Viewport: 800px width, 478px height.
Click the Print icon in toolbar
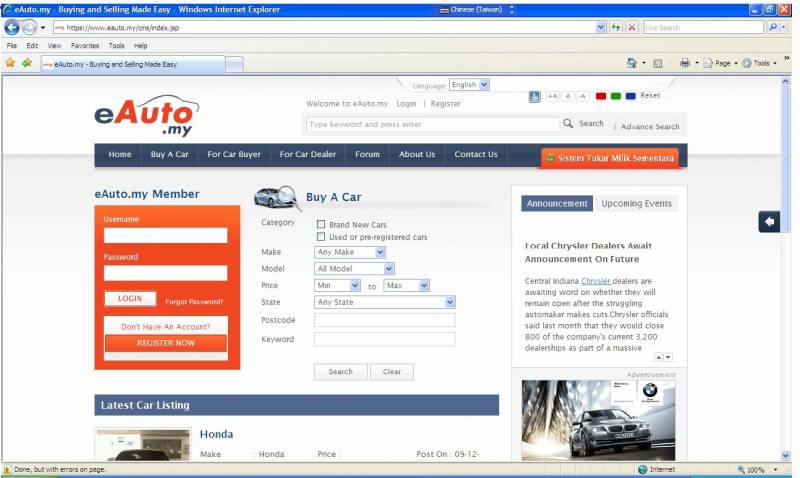coord(685,63)
